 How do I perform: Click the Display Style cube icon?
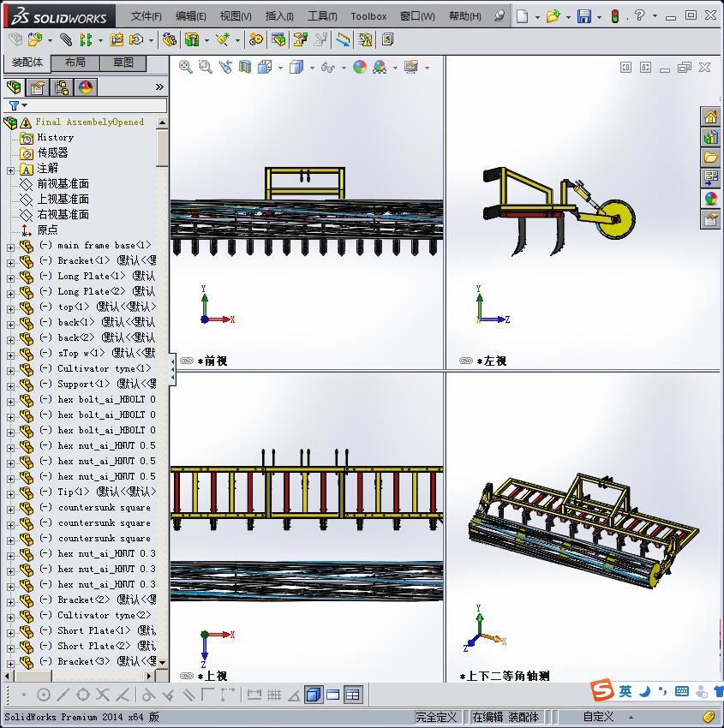[296, 68]
